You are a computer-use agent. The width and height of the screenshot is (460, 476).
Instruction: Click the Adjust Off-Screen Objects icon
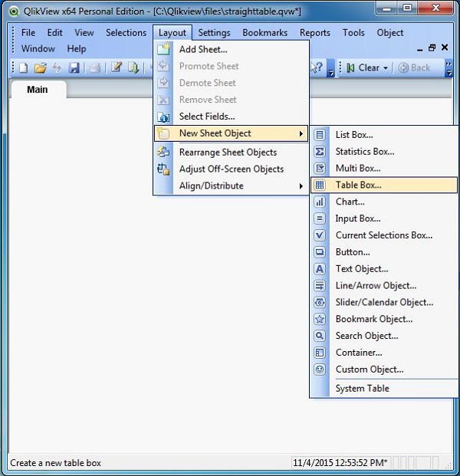click(x=163, y=169)
